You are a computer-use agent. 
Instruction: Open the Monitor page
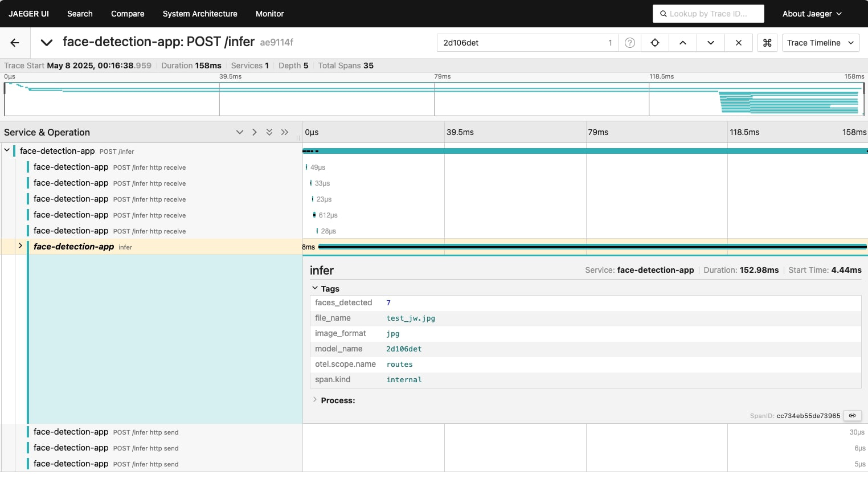point(270,14)
